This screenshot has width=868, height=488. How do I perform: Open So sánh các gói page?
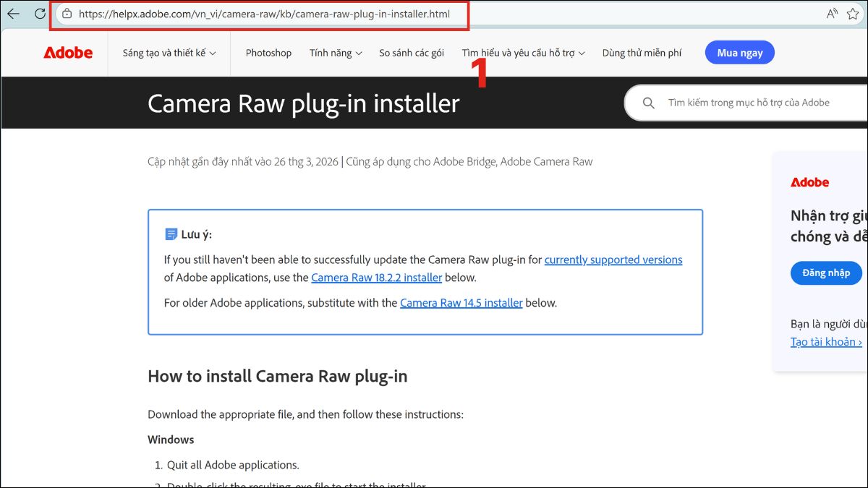coord(412,52)
